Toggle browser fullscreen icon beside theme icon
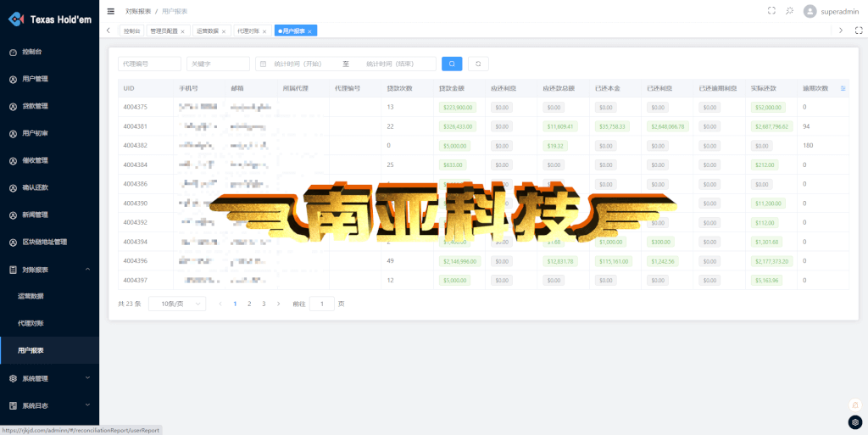Image resolution: width=868 pixels, height=435 pixels. pyautogui.click(x=771, y=10)
